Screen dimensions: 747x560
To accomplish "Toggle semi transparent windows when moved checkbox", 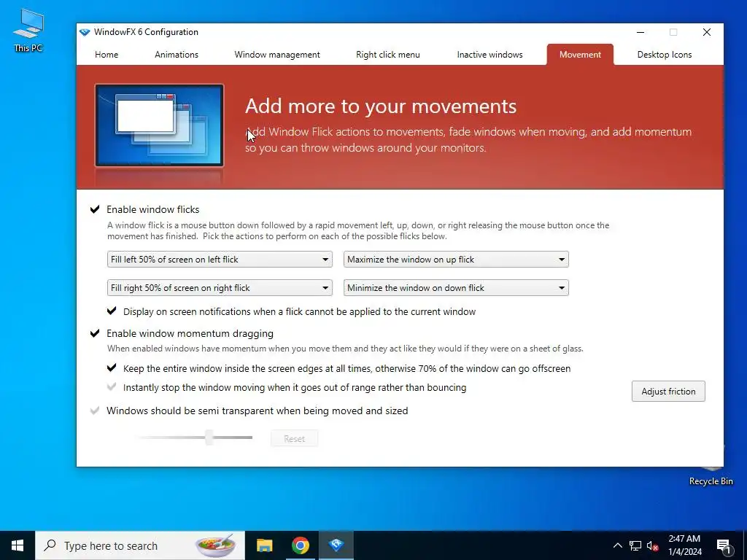I will tap(95, 410).
